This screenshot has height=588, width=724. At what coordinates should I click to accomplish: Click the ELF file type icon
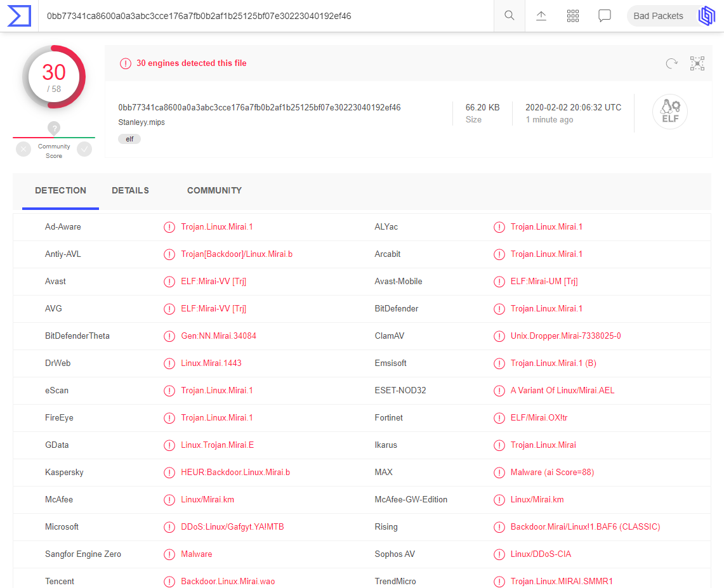pyautogui.click(x=670, y=112)
